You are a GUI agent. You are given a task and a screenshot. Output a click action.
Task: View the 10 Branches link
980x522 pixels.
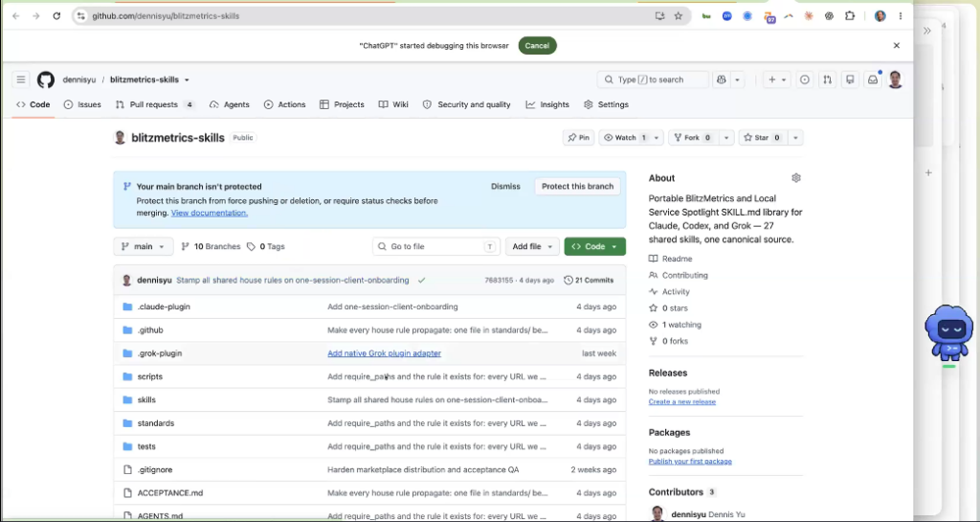[x=211, y=246]
